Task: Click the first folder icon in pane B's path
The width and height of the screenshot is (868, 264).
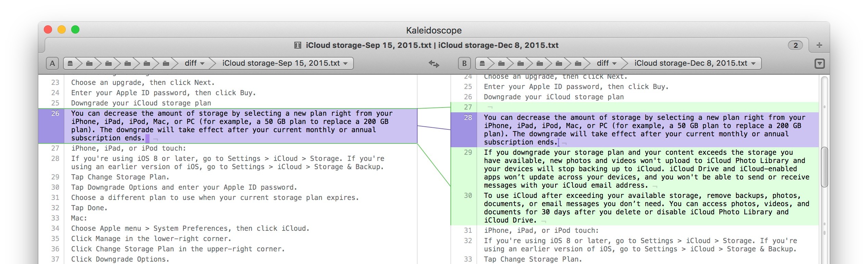Action: point(501,63)
